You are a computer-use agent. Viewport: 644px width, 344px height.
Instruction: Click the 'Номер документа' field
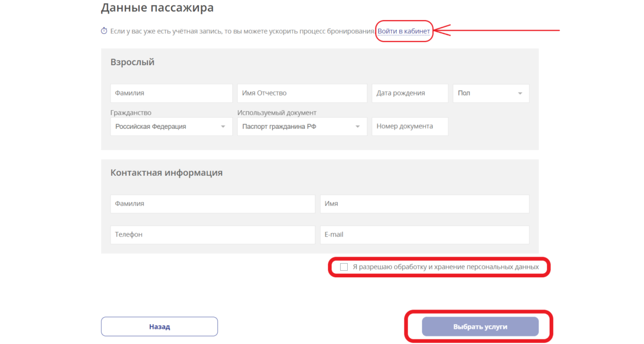point(410,127)
